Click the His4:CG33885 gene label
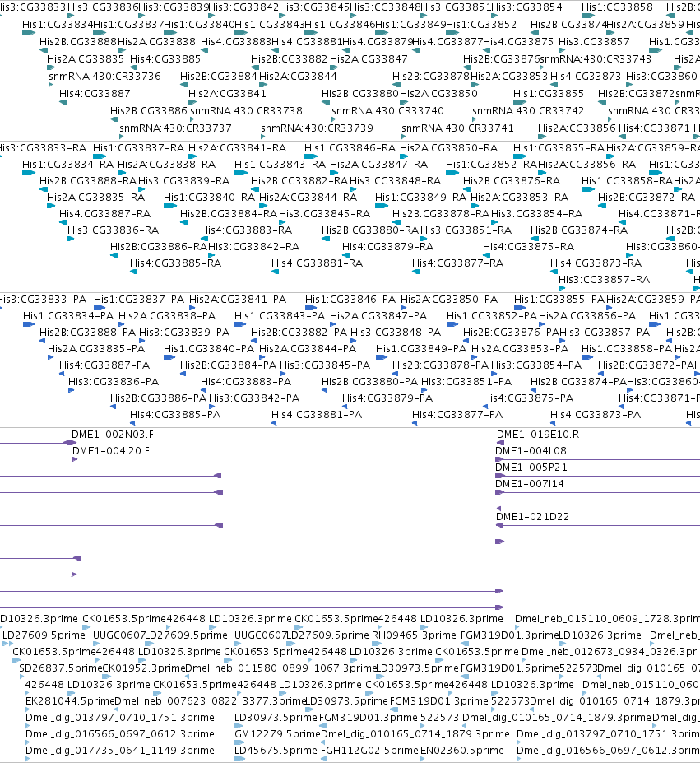Screen dimensions: 700x763 pyautogui.click(x=165, y=59)
